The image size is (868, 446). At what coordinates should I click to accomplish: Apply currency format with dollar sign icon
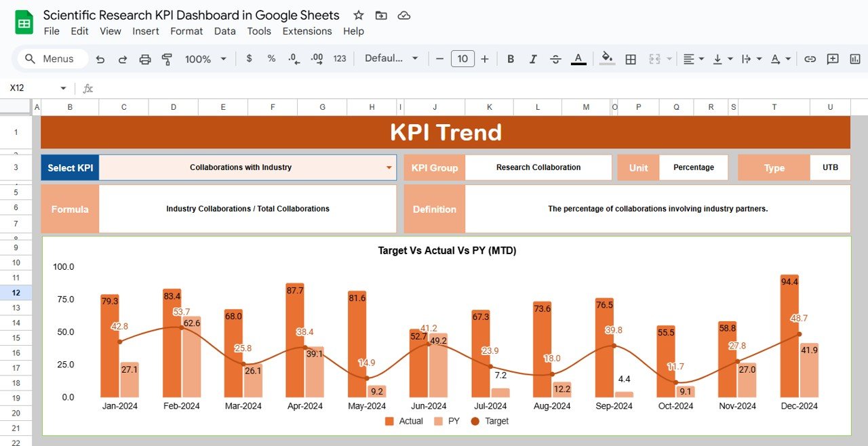coord(249,59)
